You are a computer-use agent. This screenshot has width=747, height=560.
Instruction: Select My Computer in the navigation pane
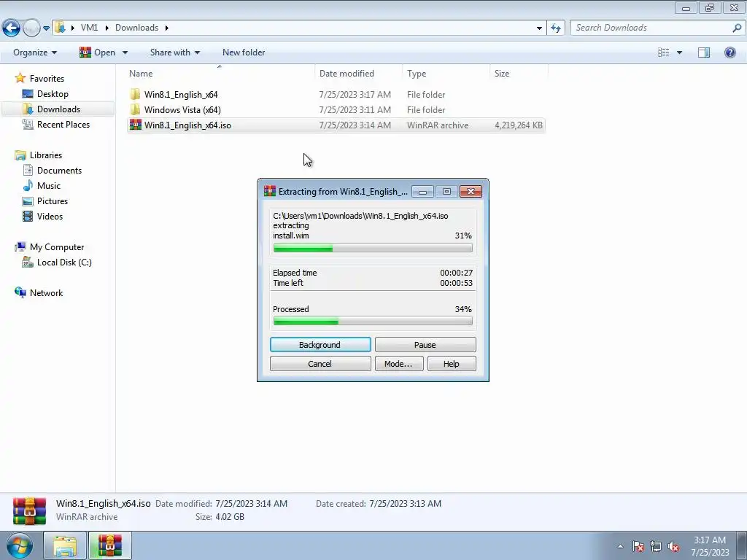(57, 247)
